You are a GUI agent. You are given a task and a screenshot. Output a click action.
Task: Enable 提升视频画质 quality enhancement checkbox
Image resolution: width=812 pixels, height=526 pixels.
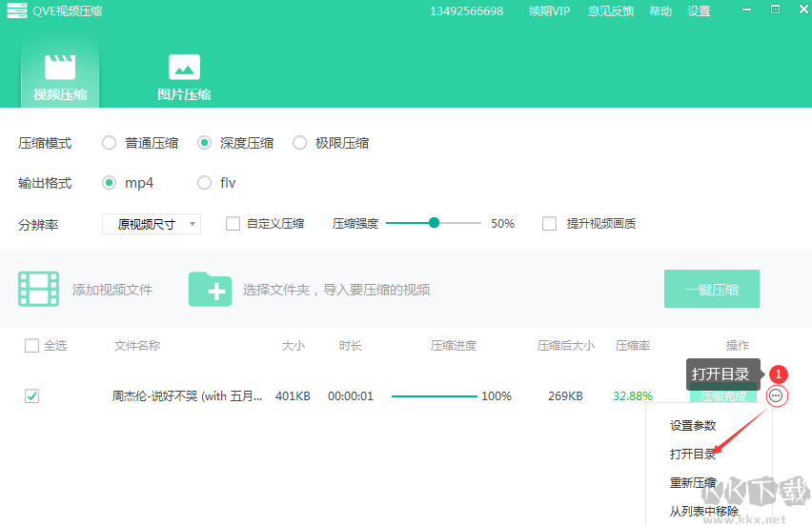549,224
